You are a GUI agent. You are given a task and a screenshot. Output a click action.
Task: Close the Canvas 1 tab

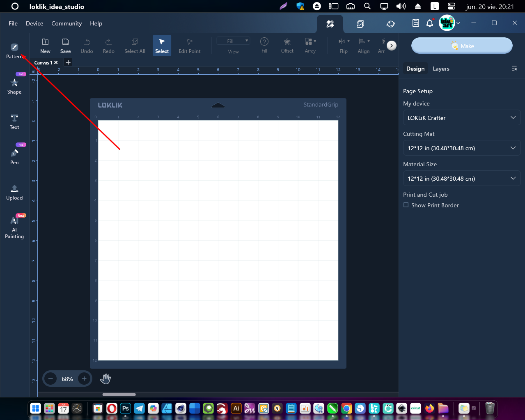click(x=56, y=62)
